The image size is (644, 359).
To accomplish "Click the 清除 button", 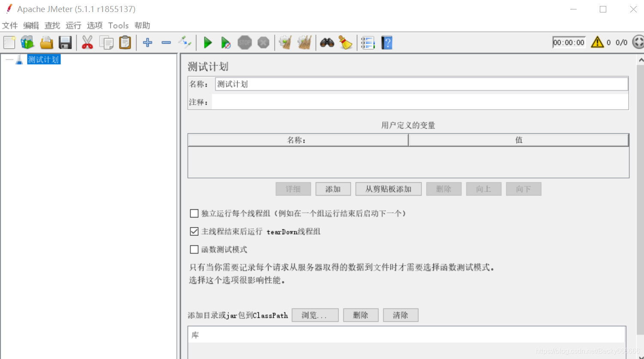I will click(x=400, y=315).
